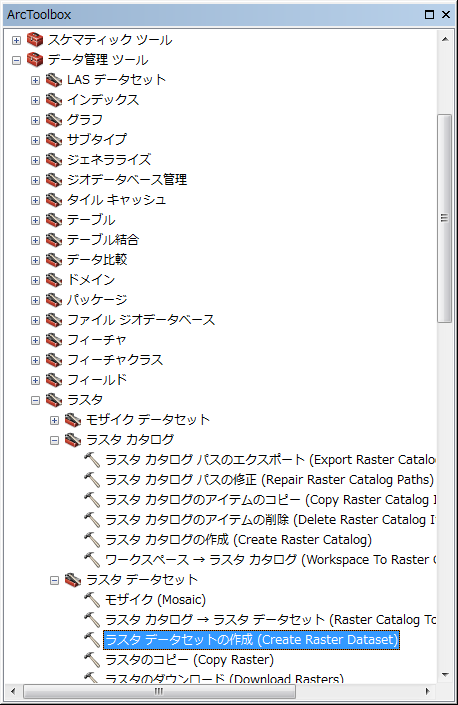Select the フィーチャクラス label
Screen dimensions: 458x705
(x=115, y=360)
